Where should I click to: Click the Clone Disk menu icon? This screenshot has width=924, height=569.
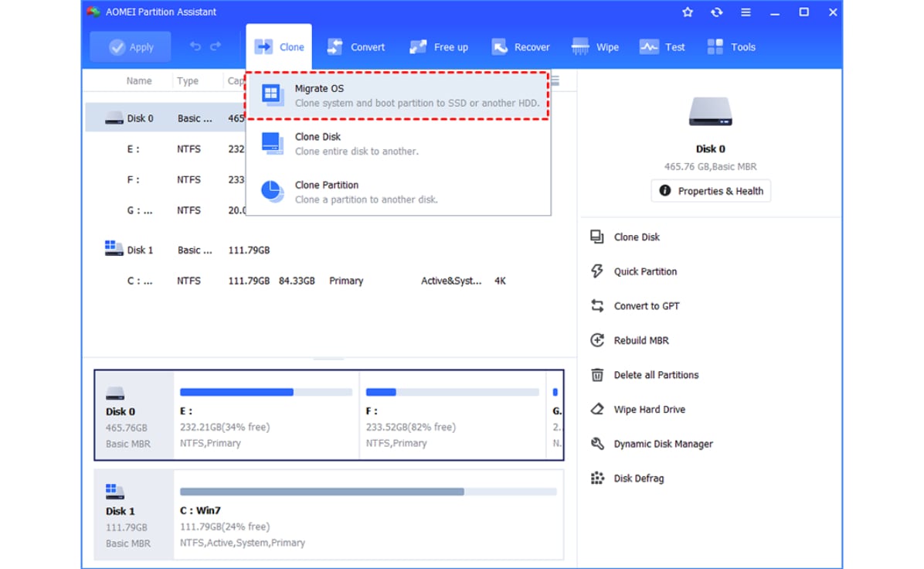[272, 143]
